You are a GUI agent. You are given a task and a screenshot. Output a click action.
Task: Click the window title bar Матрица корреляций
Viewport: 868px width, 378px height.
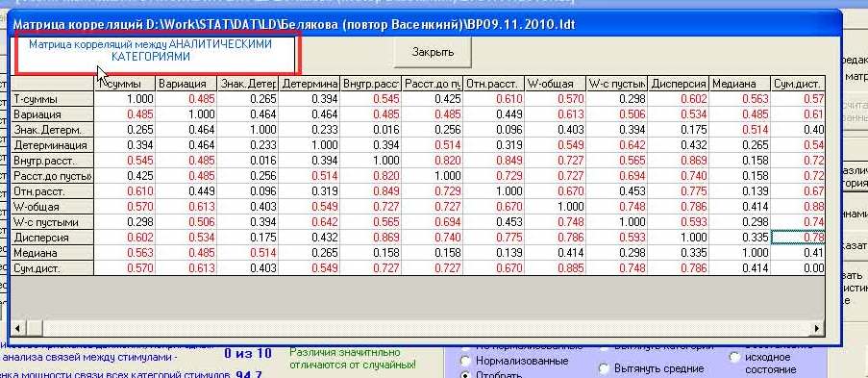coord(425,24)
